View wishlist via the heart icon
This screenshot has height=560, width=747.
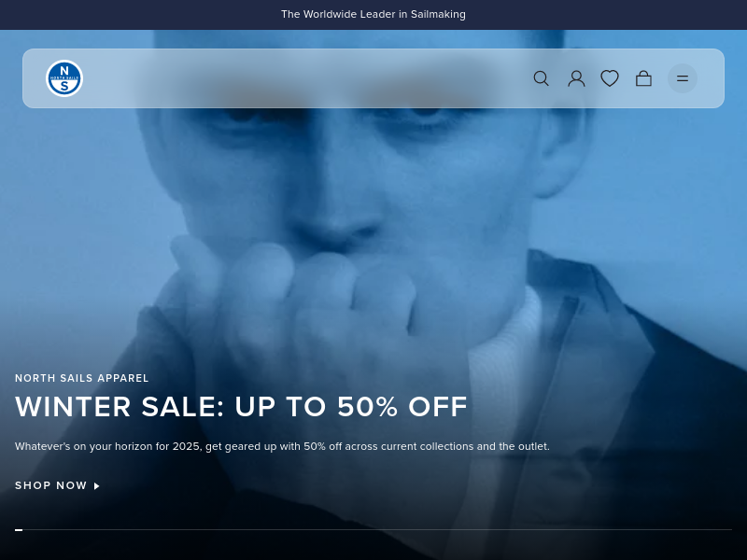pyautogui.click(x=610, y=78)
